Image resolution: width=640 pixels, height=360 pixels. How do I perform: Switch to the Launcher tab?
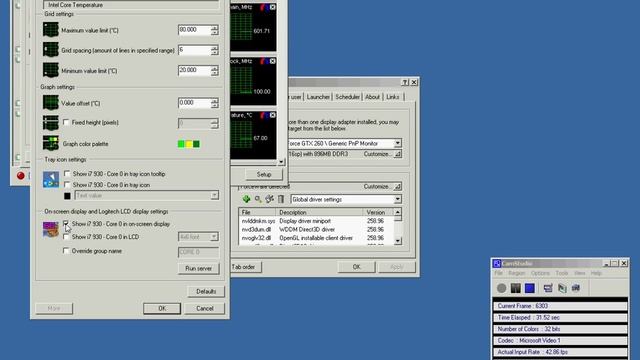pyautogui.click(x=318, y=97)
